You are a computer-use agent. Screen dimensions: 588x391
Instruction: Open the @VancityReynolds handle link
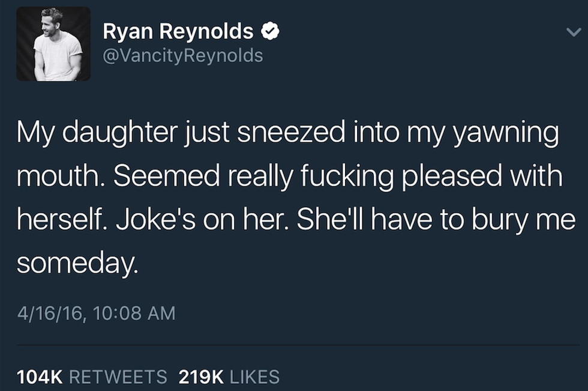pyautogui.click(x=183, y=56)
